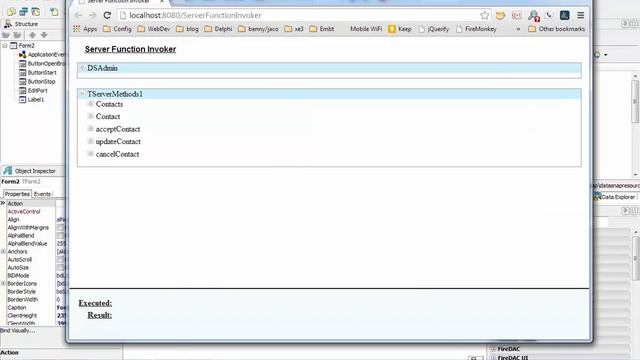Viewport: 640px width, 360px height.
Task: Select the BorderStyle property row
Action: [33, 291]
